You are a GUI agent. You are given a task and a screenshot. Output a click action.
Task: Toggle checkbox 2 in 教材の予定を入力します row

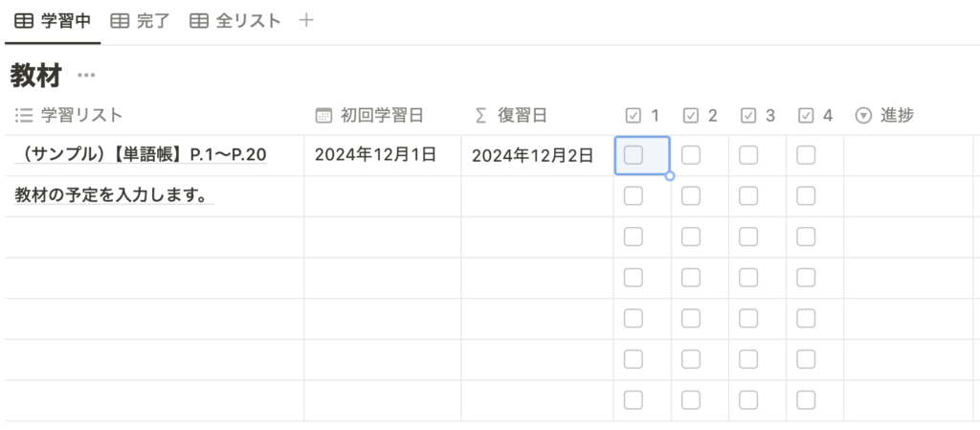click(691, 196)
